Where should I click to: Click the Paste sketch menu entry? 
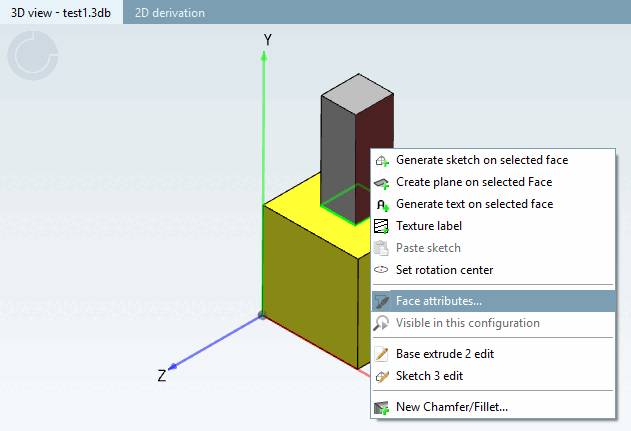493,248
